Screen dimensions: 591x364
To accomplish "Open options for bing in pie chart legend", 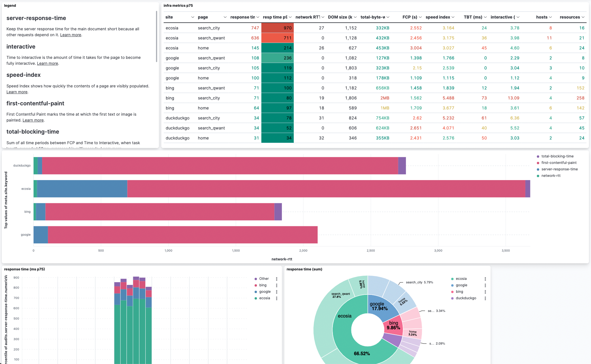I will [485, 292].
